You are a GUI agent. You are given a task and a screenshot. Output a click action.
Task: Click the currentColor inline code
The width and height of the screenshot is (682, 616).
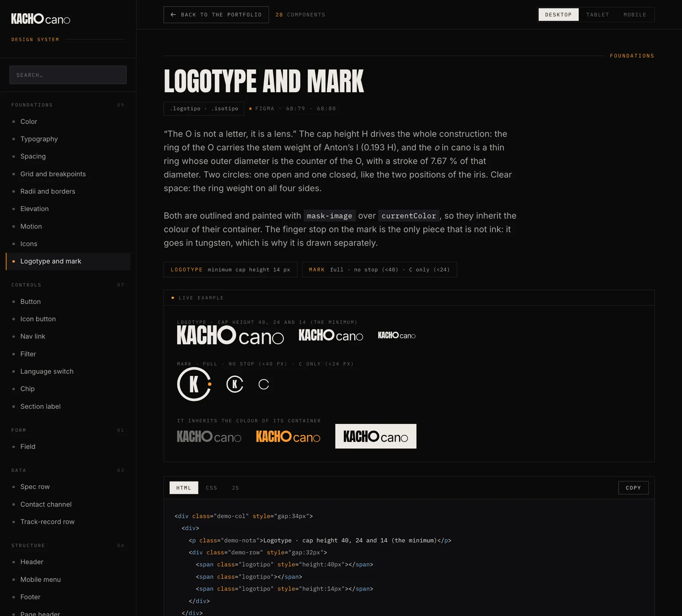[x=409, y=216]
